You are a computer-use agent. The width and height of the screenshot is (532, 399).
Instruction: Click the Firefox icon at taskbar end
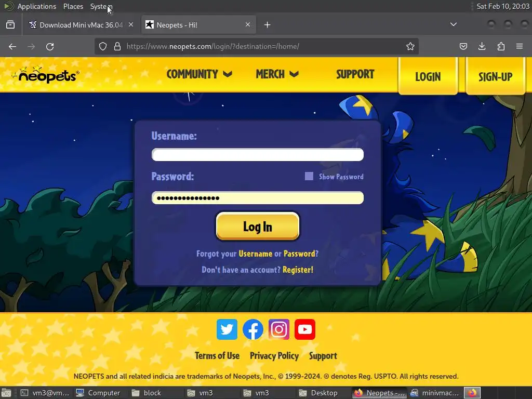tap(472, 393)
